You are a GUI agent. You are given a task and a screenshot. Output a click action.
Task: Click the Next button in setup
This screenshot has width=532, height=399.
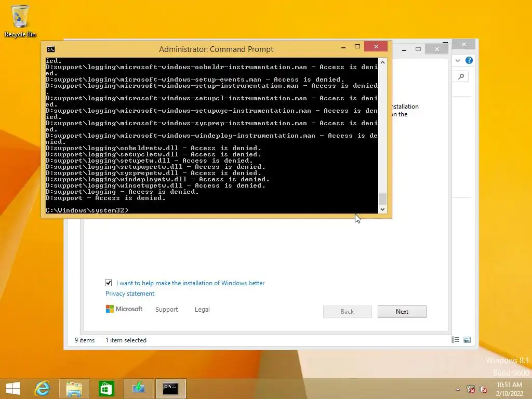pos(402,312)
